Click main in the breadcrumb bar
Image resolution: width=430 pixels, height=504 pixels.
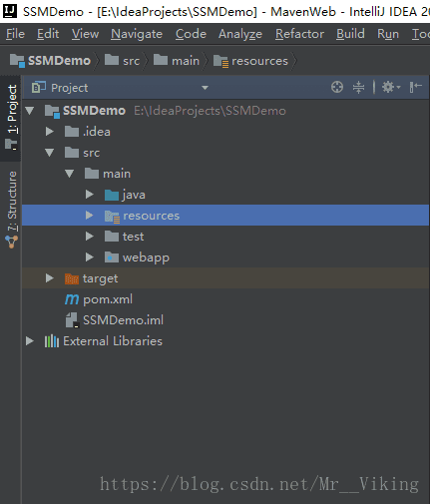pyautogui.click(x=186, y=61)
